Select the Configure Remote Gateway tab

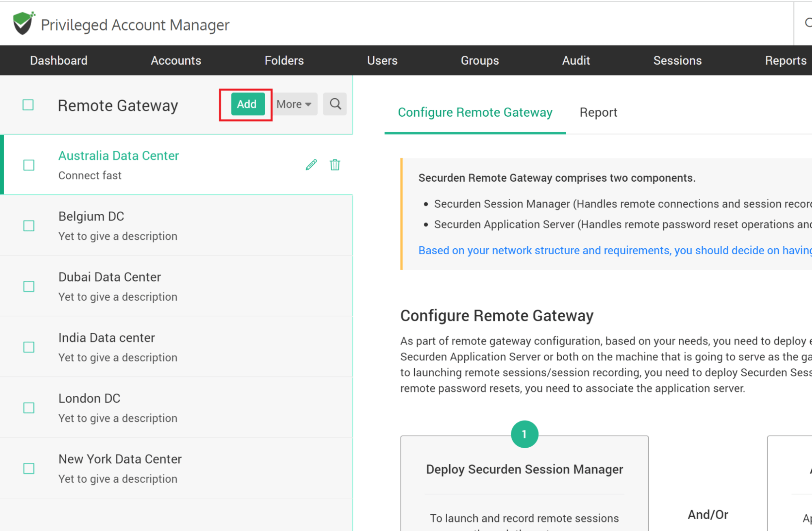click(475, 112)
